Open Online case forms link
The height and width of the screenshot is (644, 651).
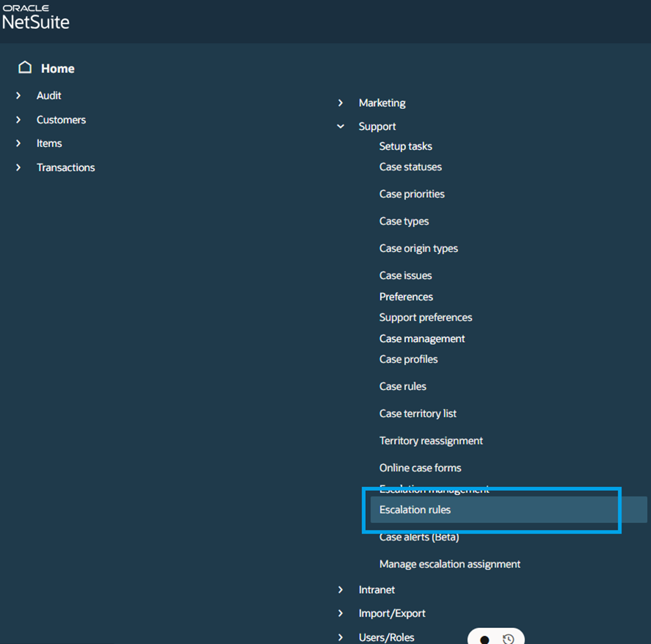point(420,468)
